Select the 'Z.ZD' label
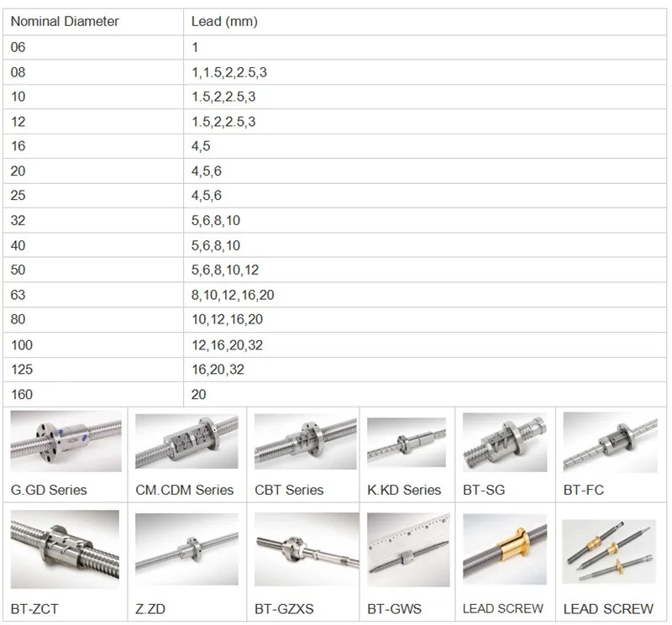The width and height of the screenshot is (672, 625). 150,609
